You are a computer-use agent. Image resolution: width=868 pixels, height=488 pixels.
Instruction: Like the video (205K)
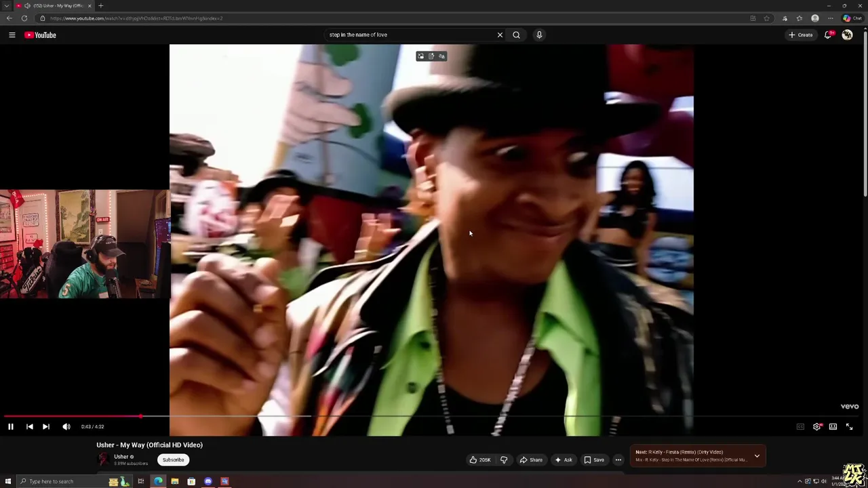[479, 460]
